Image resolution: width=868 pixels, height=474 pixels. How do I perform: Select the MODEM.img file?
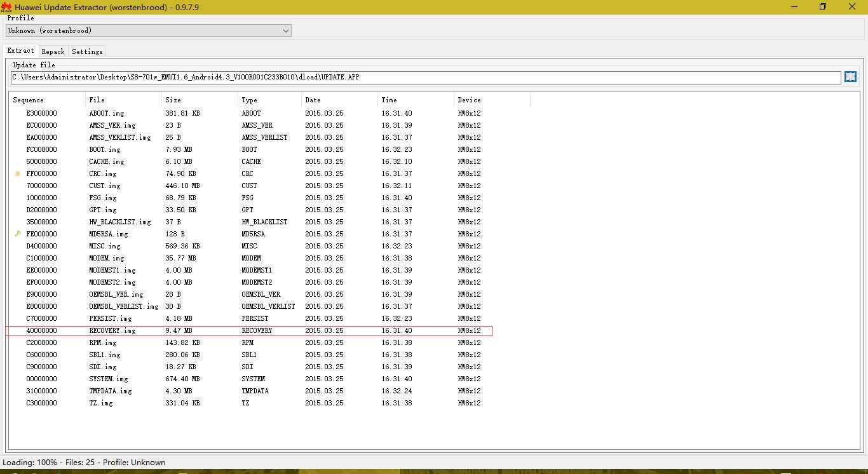(x=107, y=258)
